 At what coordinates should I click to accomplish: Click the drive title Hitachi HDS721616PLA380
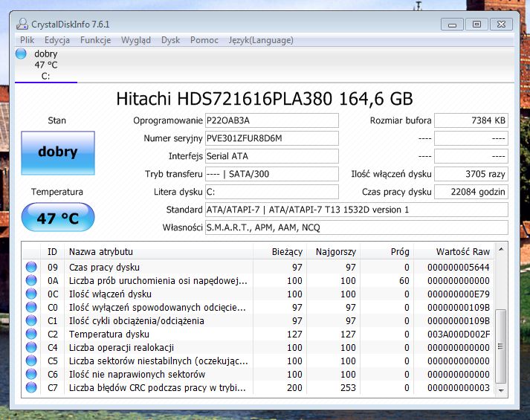(x=265, y=99)
